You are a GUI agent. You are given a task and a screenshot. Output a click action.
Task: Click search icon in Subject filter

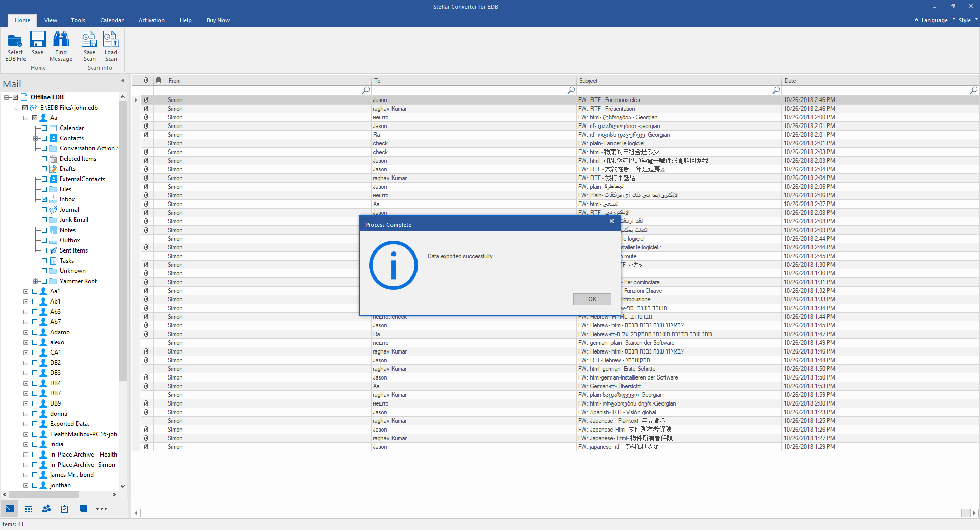[776, 90]
